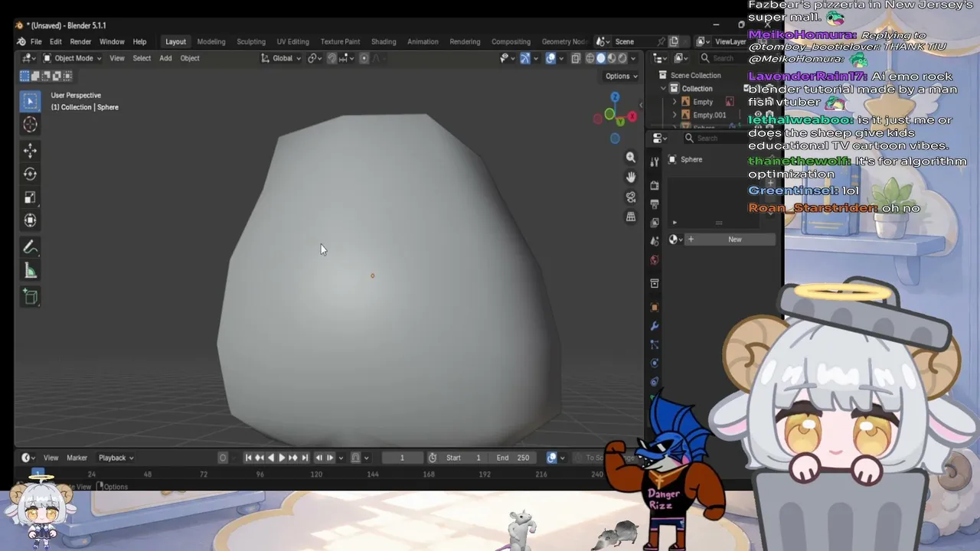
Task: Select the Annotate tool
Action: [x=31, y=247]
